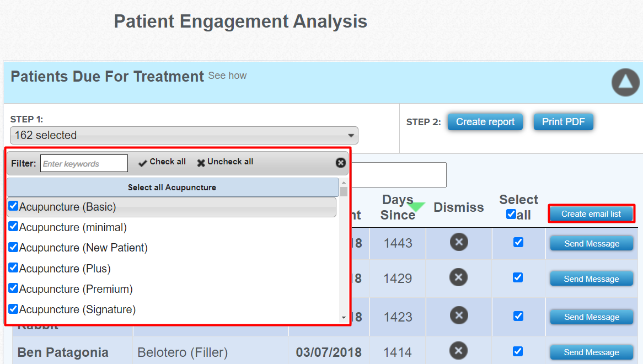The height and width of the screenshot is (364, 643).
Task: Click the round up-arrow collapse icon
Action: [625, 83]
